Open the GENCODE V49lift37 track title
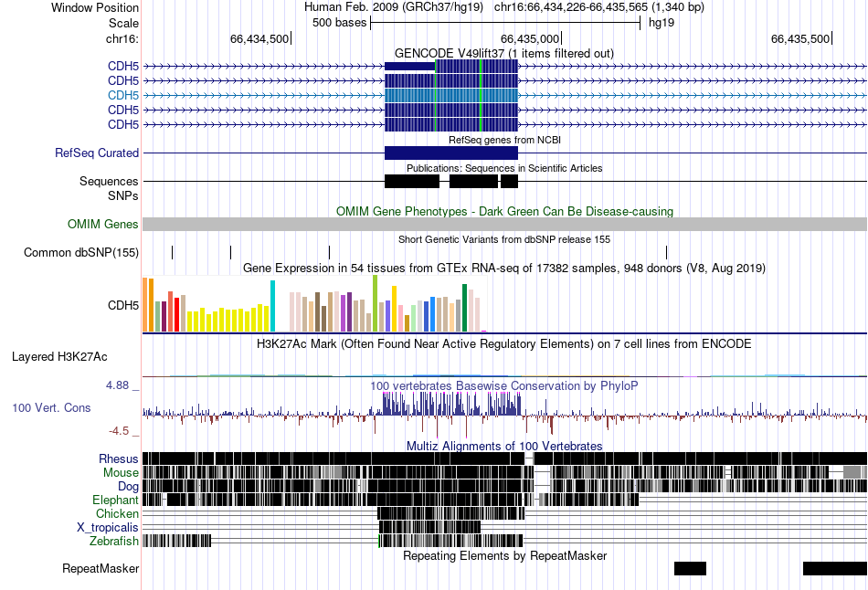The image size is (868, 590). coord(503,53)
